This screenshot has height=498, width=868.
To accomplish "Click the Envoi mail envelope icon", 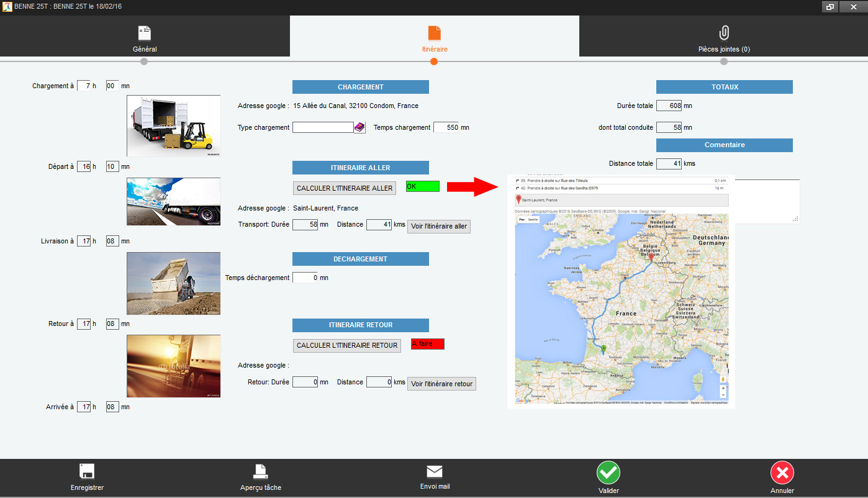I will [435, 471].
